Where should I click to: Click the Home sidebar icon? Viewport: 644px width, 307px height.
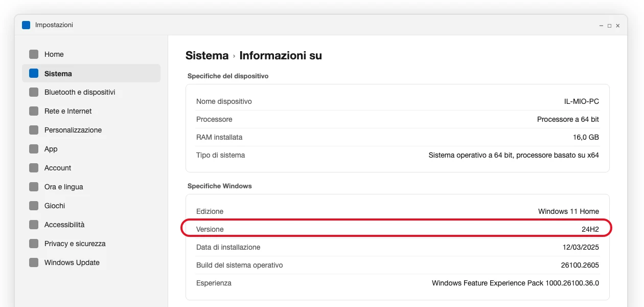[34, 54]
